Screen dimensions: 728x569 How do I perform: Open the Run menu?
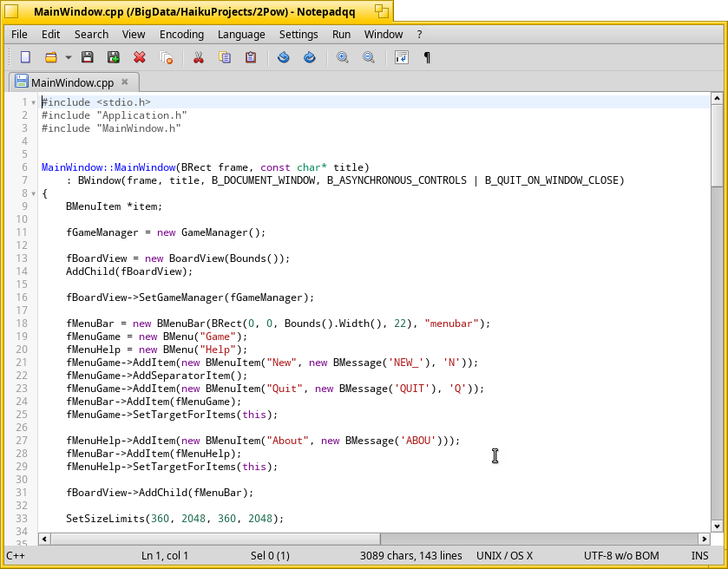[341, 35]
